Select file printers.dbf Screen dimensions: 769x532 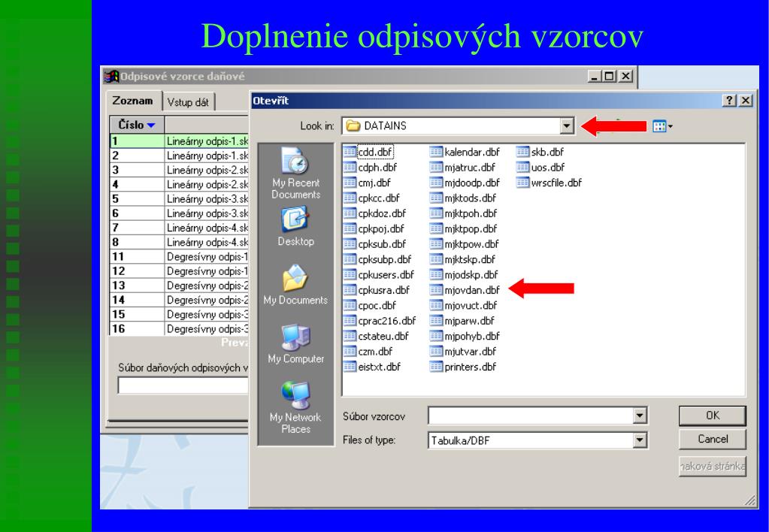point(463,367)
